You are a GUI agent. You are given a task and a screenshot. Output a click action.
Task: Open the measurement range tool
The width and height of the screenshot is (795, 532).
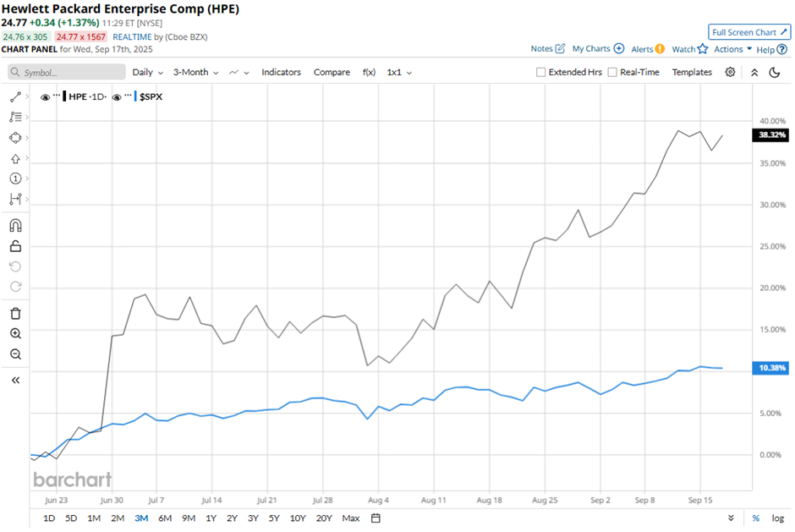[x=15, y=199]
